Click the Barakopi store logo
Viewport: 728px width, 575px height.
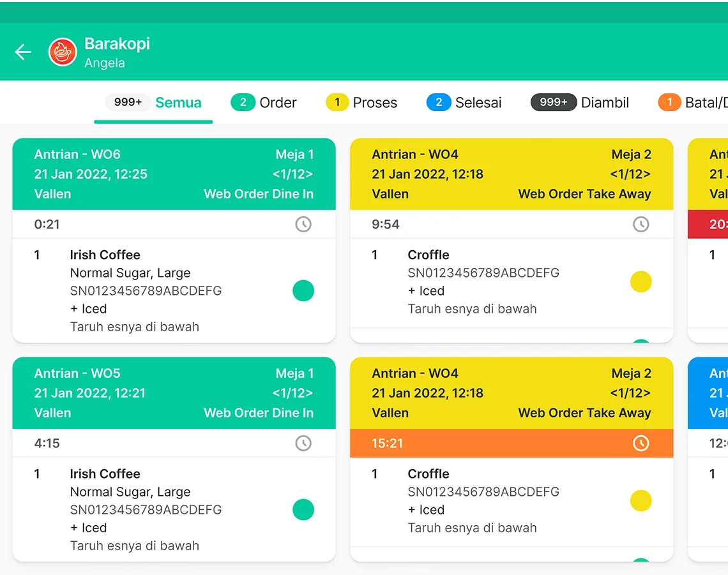[63, 52]
